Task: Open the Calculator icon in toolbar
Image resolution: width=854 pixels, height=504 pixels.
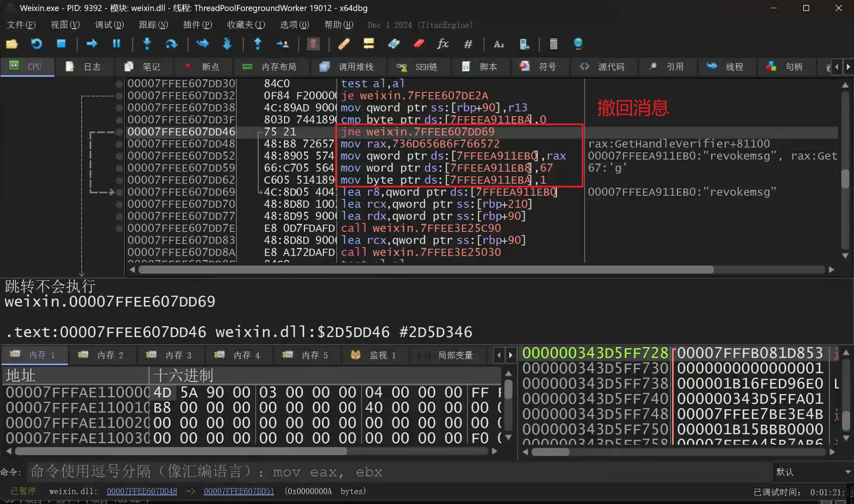Action: click(x=553, y=44)
